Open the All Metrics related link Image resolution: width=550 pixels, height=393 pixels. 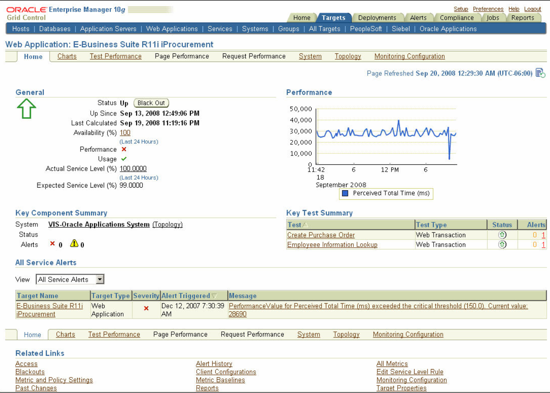[x=392, y=364]
